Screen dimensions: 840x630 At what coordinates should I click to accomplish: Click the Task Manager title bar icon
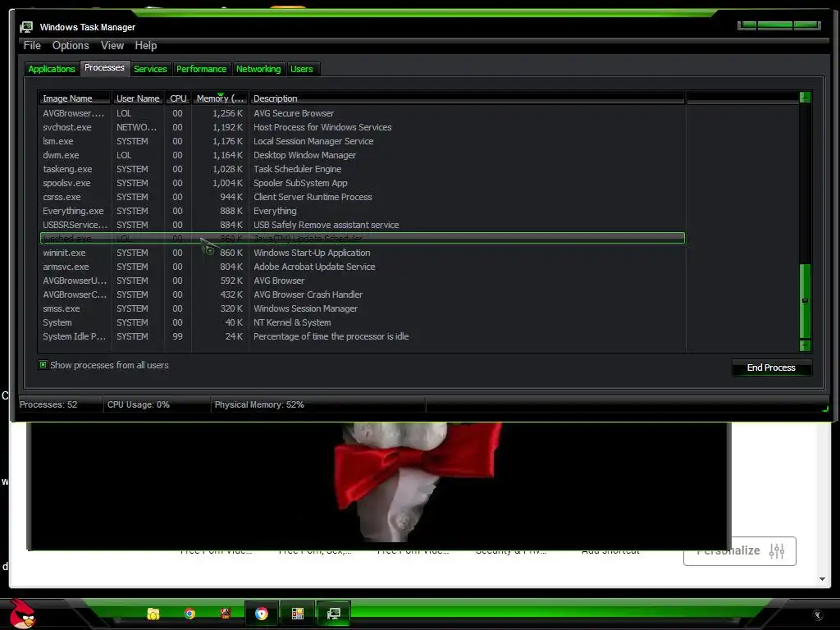pos(26,27)
